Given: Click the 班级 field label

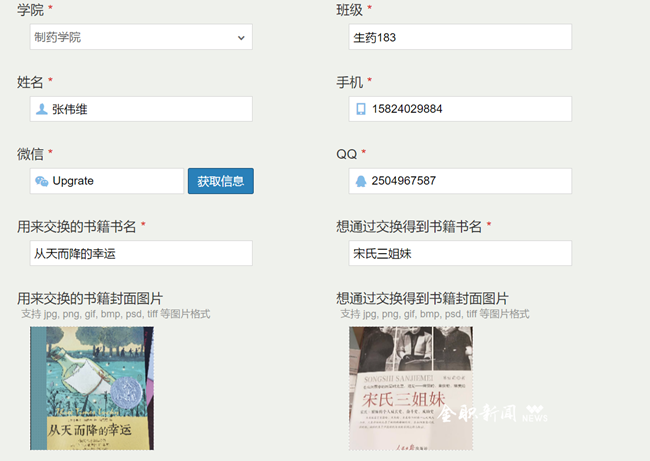Looking at the screenshot, I should (x=349, y=10).
